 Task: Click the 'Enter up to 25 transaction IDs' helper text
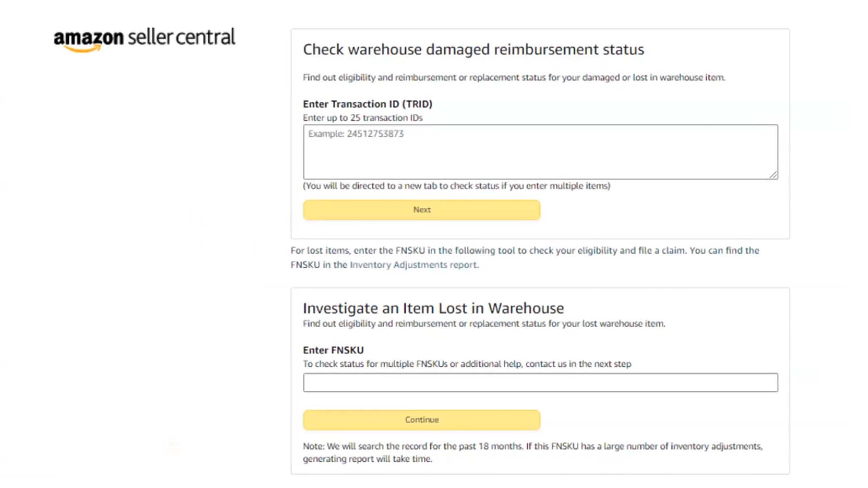363,118
